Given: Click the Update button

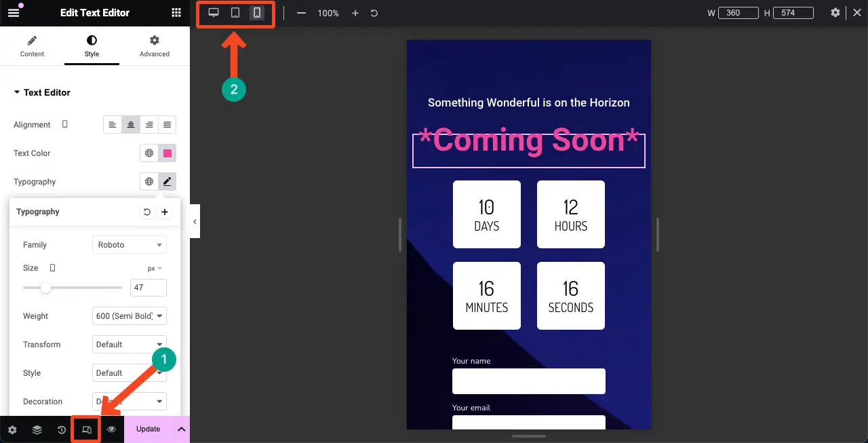Looking at the screenshot, I should coord(149,429).
